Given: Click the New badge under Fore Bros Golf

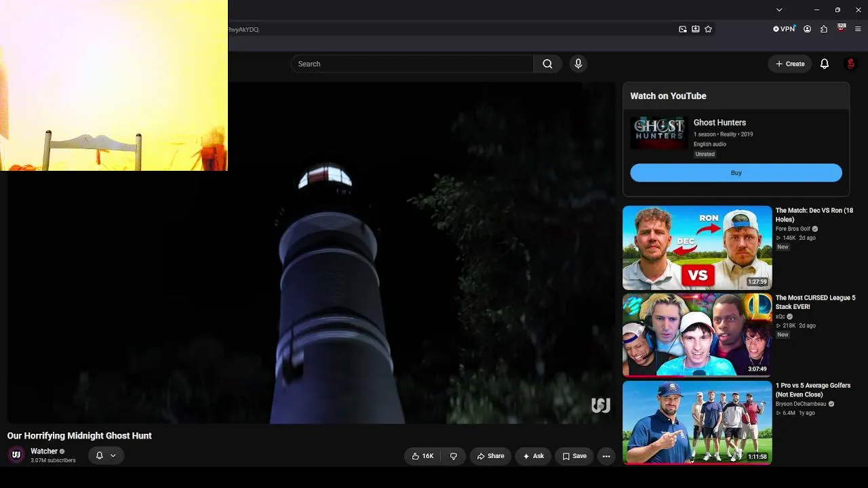Looking at the screenshot, I should (x=783, y=247).
